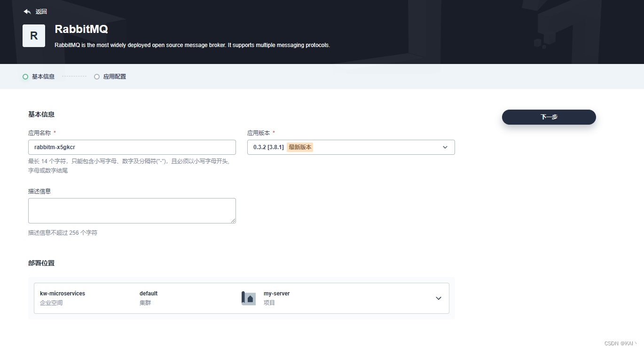Click the default cluster text
This screenshot has width=644, height=350.
tap(149, 294)
